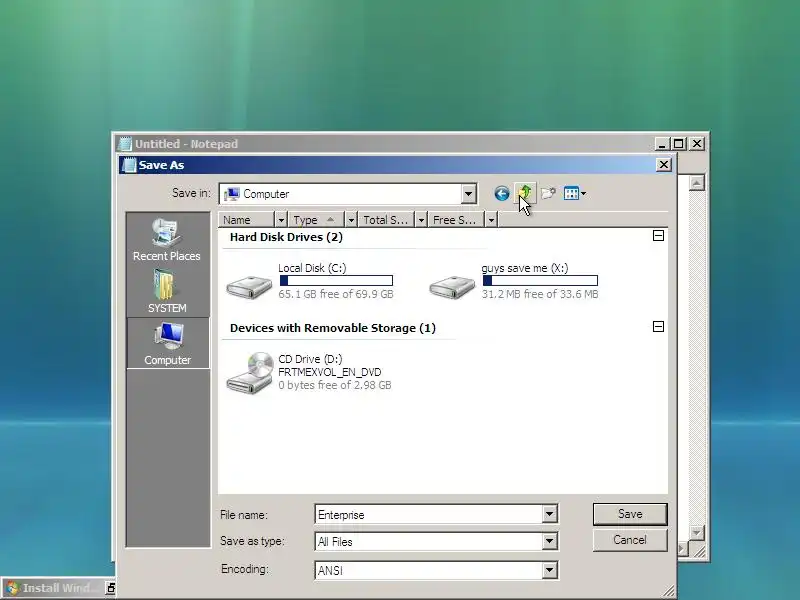This screenshot has width=800, height=600.
Task: Open the Views menu icon
Action: pos(574,193)
